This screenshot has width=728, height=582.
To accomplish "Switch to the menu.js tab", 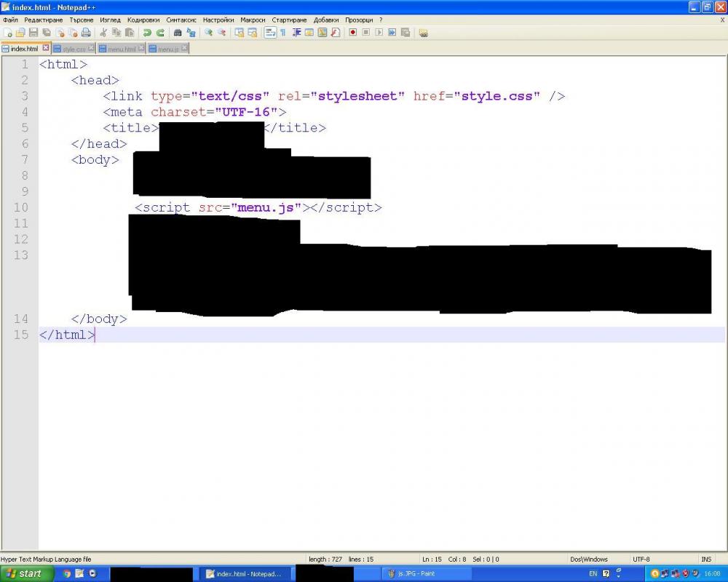I will 168,49.
